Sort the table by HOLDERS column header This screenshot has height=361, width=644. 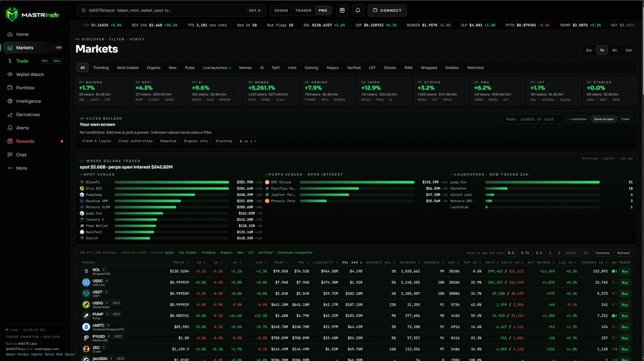click(x=409, y=262)
